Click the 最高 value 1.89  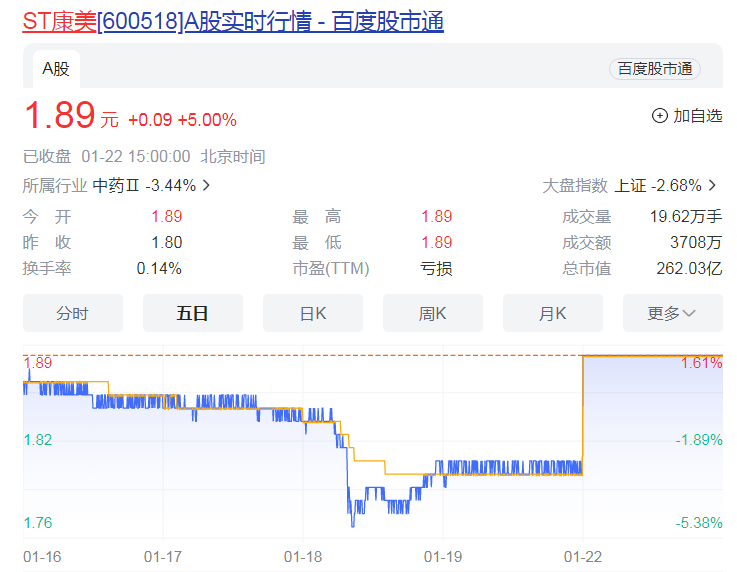point(437,217)
